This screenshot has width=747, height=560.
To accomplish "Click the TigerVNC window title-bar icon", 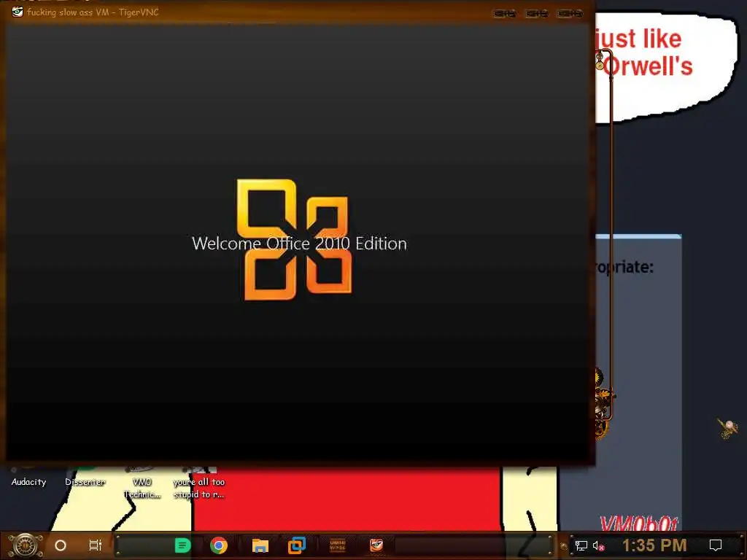I will 18,12.
